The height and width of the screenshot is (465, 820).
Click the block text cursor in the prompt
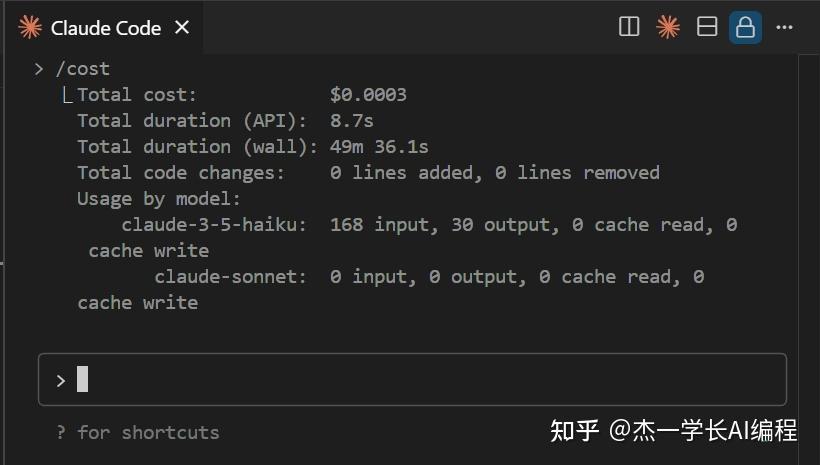(x=83, y=379)
